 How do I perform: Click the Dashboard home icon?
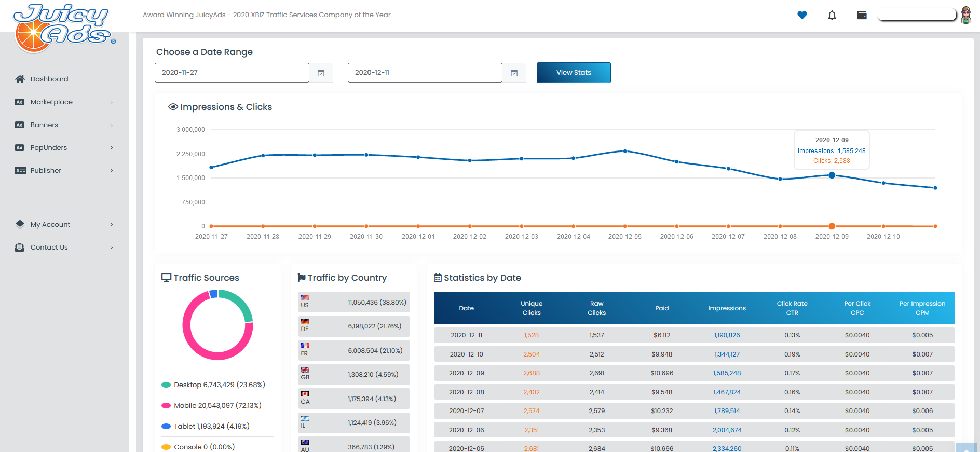tap(20, 79)
